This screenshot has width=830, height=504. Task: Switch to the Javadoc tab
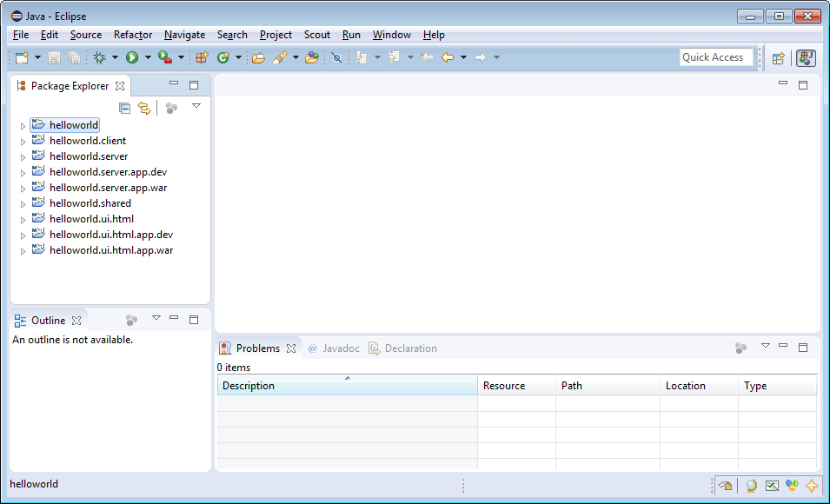click(x=334, y=348)
